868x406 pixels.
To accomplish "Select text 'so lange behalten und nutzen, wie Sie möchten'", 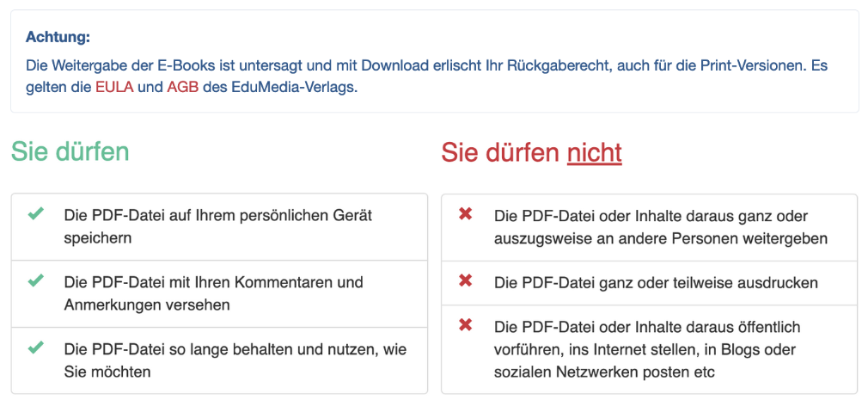I will pyautogui.click(x=235, y=360).
